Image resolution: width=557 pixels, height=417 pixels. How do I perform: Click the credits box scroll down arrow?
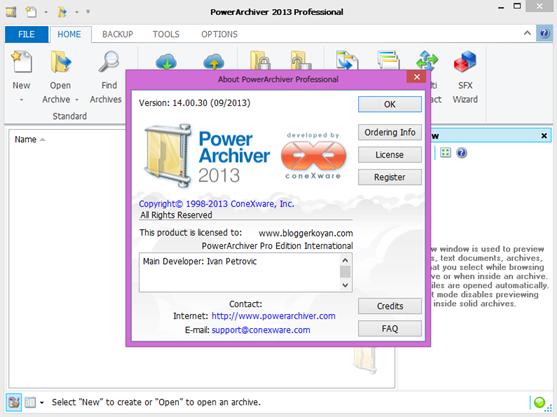345,285
